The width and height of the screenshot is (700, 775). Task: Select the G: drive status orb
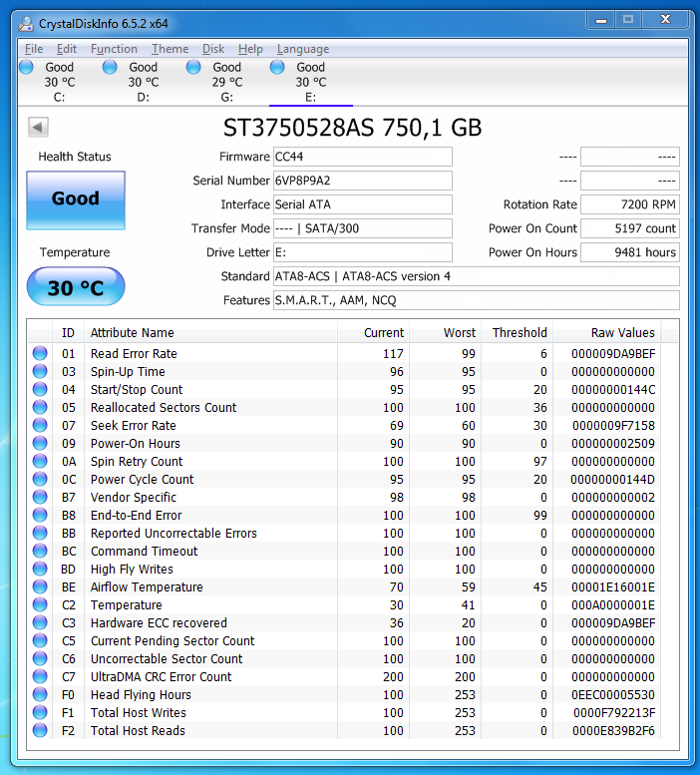point(193,67)
